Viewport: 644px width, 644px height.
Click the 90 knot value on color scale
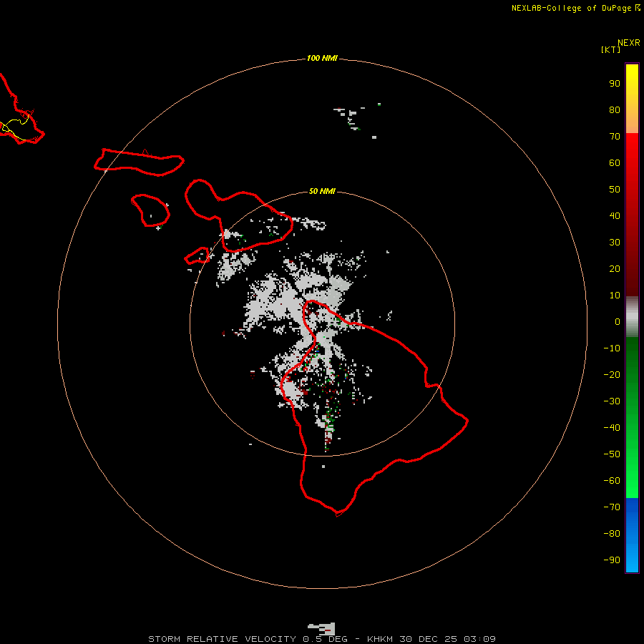(615, 84)
